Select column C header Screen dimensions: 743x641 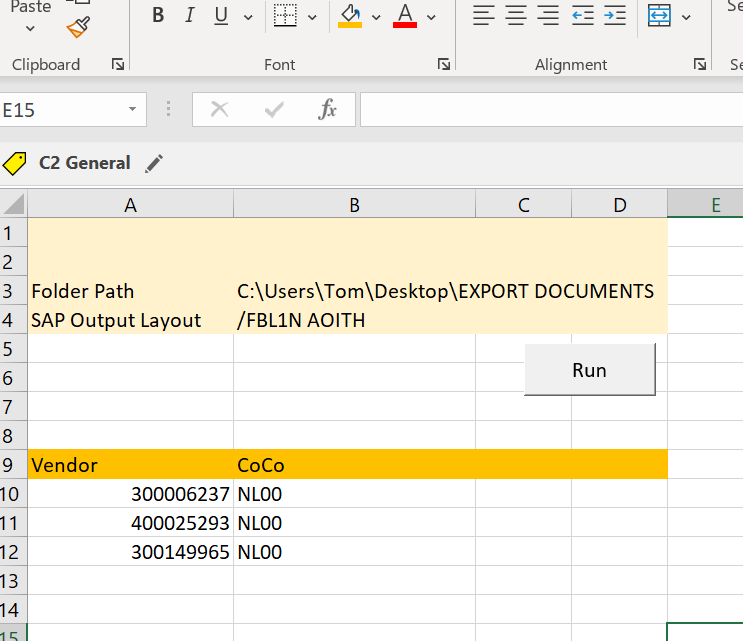pyautogui.click(x=524, y=205)
